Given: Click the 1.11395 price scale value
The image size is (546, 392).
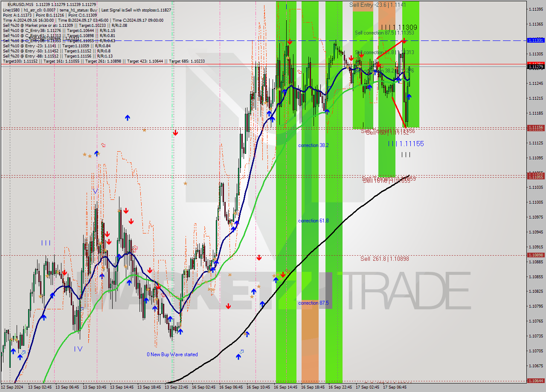Looking at the screenshot, I should tap(535, 9).
